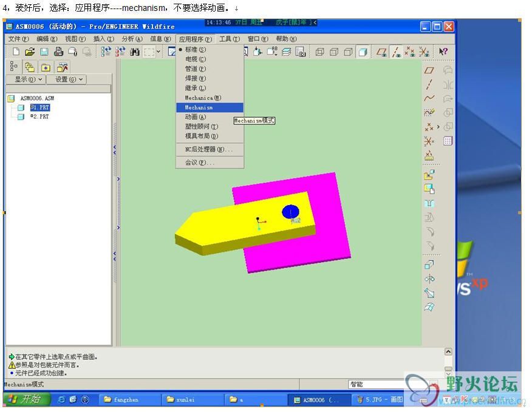
Task: Select 1.PRT in the model tree
Action: point(40,107)
